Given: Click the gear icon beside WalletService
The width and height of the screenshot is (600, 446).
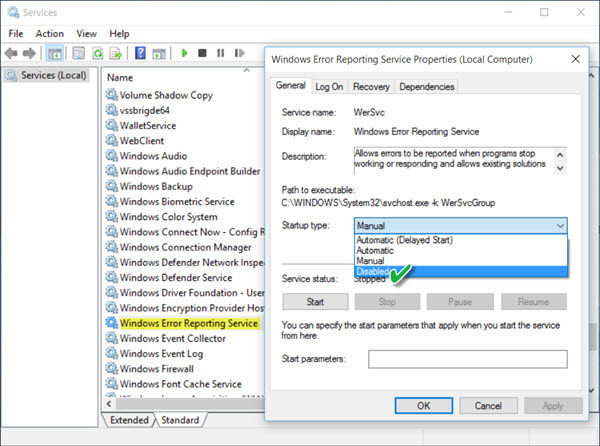Looking at the screenshot, I should pos(111,125).
